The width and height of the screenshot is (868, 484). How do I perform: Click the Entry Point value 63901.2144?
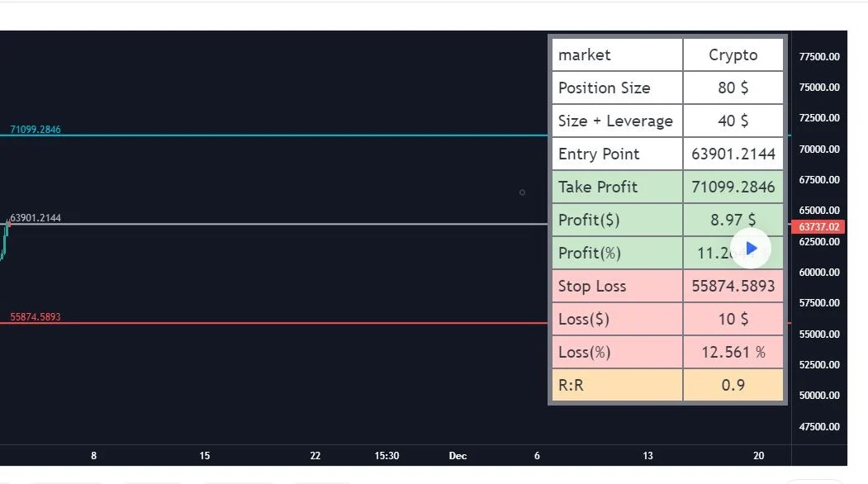(x=733, y=154)
